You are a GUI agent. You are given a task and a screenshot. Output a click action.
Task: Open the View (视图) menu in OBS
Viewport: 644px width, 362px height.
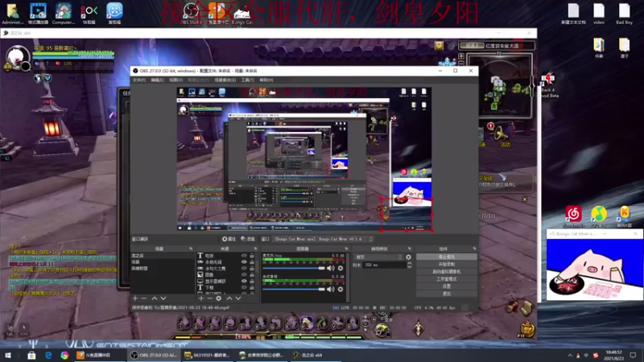click(175, 80)
